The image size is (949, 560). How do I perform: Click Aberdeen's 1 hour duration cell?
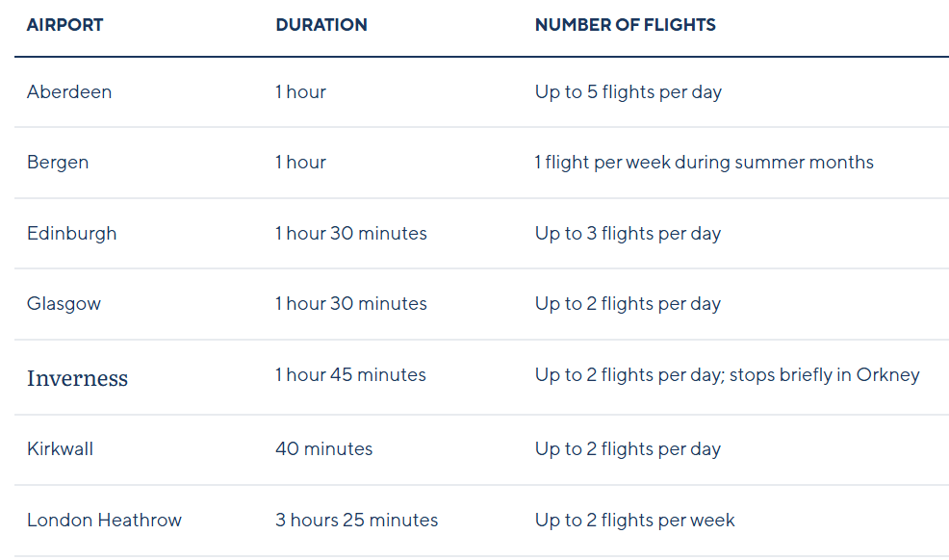pos(300,92)
